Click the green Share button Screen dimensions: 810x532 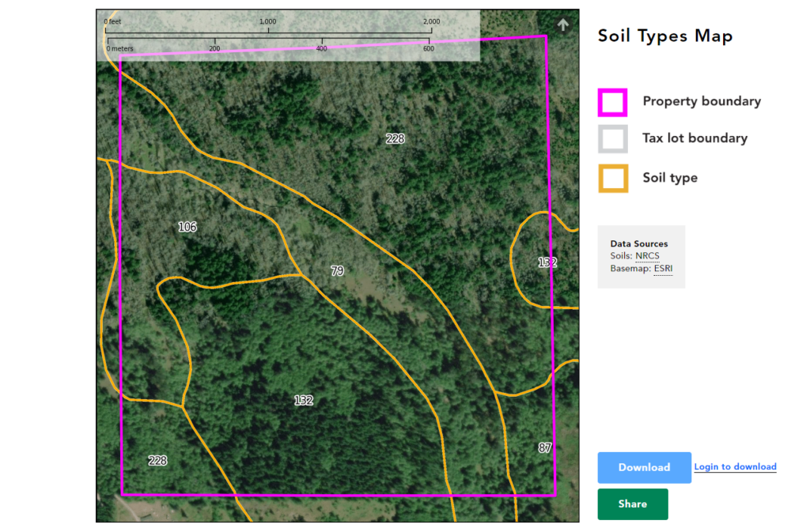pyautogui.click(x=633, y=504)
